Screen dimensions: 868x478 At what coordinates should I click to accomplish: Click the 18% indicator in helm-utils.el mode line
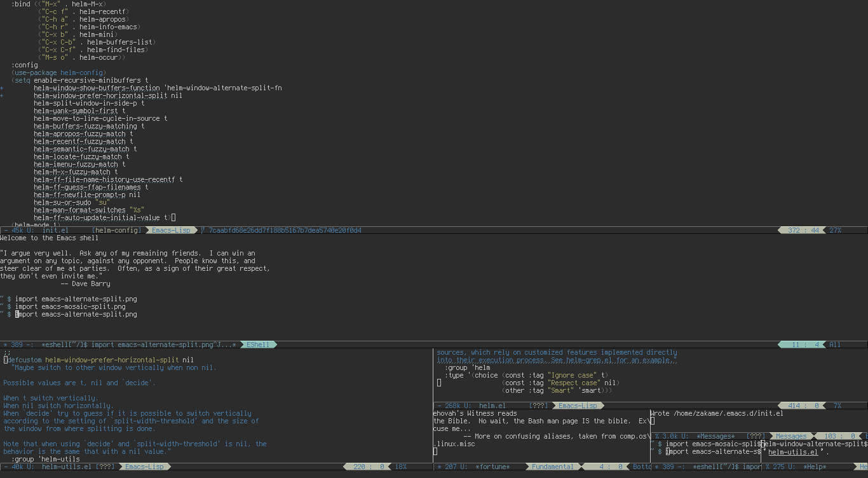(400, 467)
